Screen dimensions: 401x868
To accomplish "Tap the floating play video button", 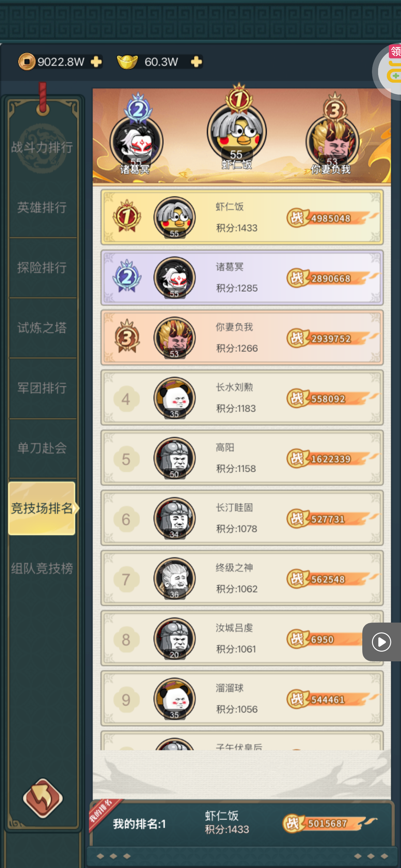I will coord(381,642).
